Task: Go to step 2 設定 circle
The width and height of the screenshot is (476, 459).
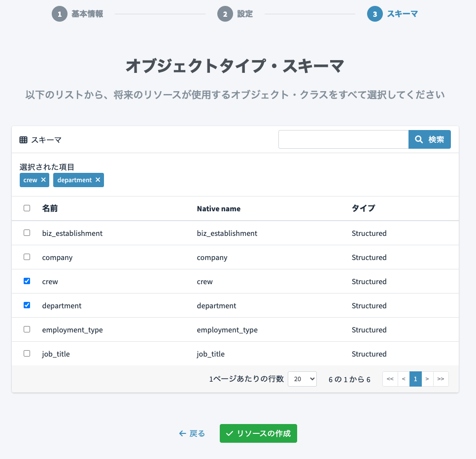Action: click(x=225, y=14)
